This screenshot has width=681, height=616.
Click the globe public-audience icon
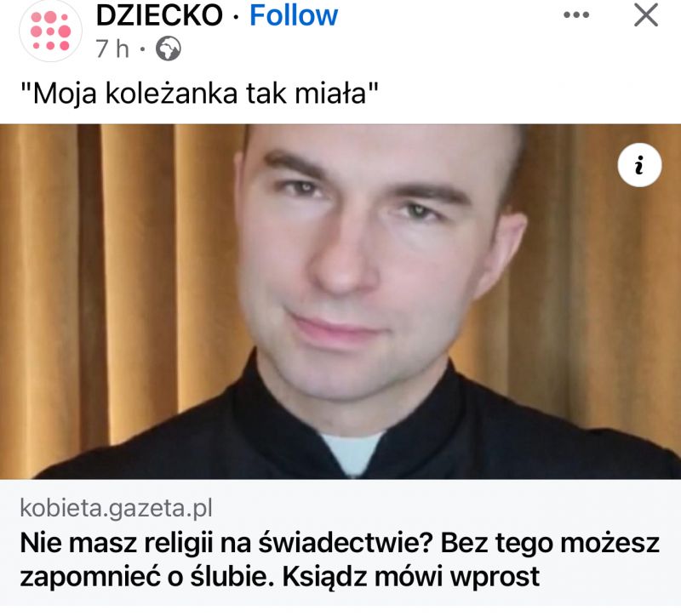[169, 48]
